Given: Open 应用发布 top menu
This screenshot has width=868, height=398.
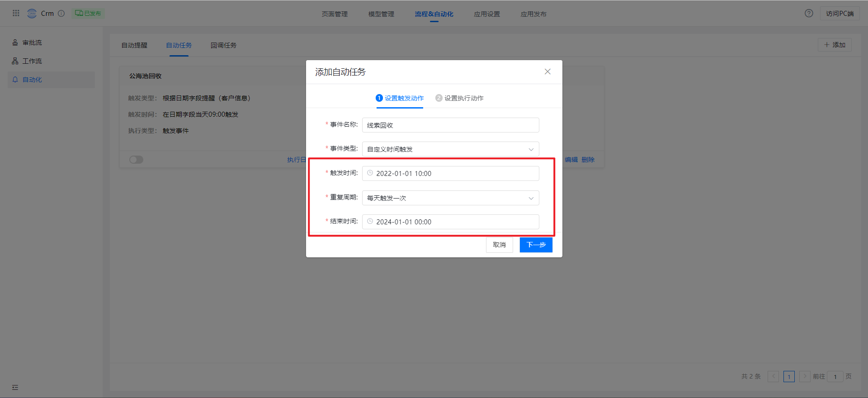Looking at the screenshot, I should (x=533, y=14).
